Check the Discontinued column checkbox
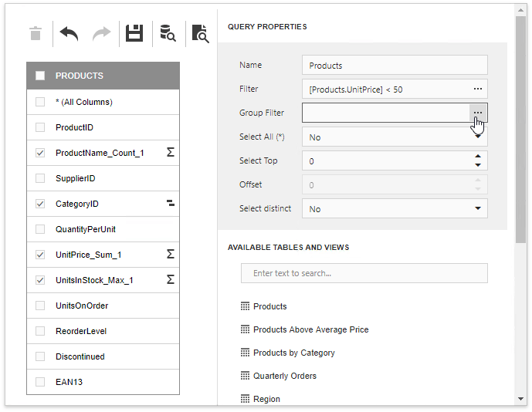Screen dimensions: 532x412 40,356
